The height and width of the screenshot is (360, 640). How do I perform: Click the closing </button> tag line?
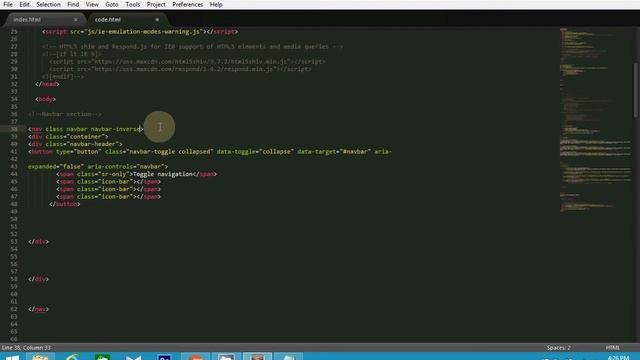64,204
